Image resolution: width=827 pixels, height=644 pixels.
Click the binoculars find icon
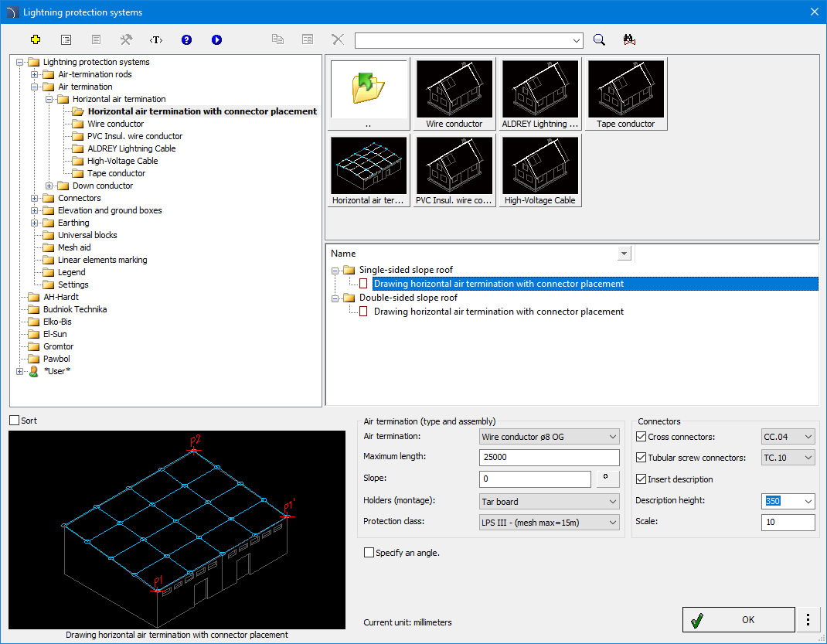(x=628, y=39)
